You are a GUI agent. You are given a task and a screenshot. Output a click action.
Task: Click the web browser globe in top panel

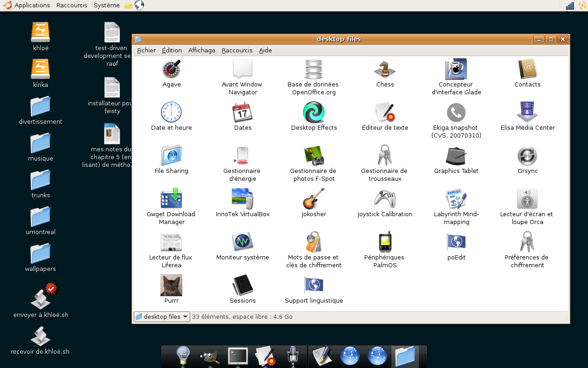pos(139,5)
